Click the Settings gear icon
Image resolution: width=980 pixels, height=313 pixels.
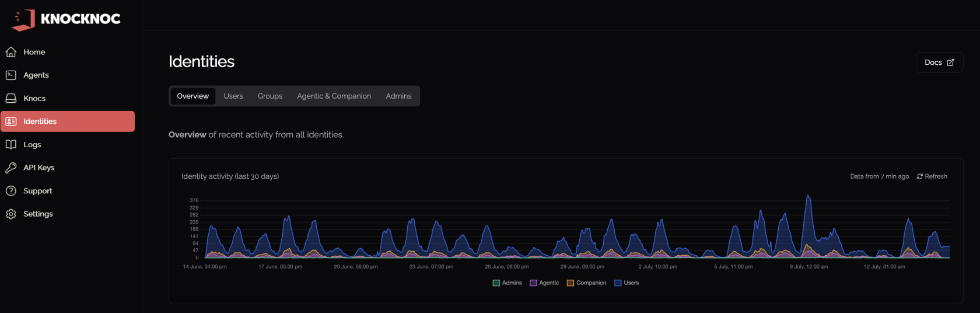pos(11,214)
